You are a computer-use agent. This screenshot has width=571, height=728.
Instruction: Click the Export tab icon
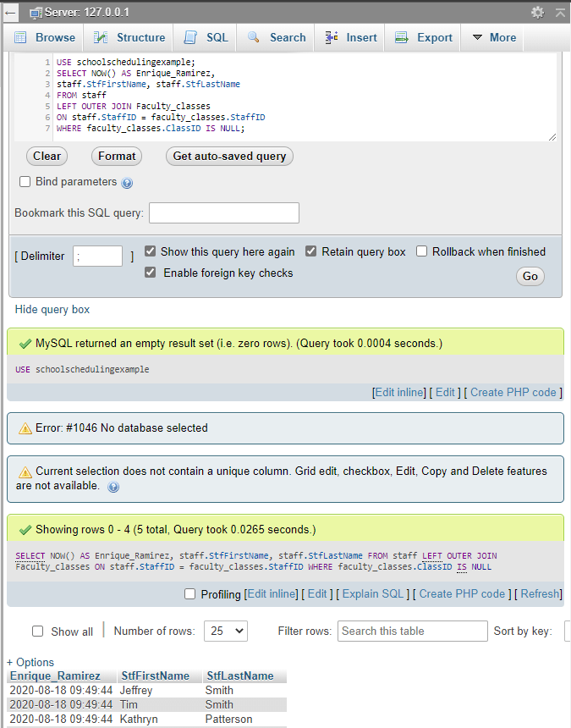coord(402,37)
